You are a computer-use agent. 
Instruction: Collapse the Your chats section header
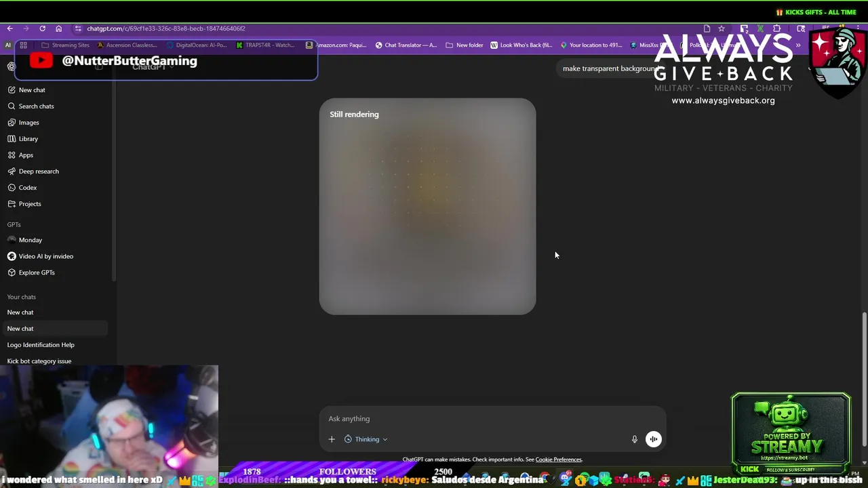click(x=22, y=297)
